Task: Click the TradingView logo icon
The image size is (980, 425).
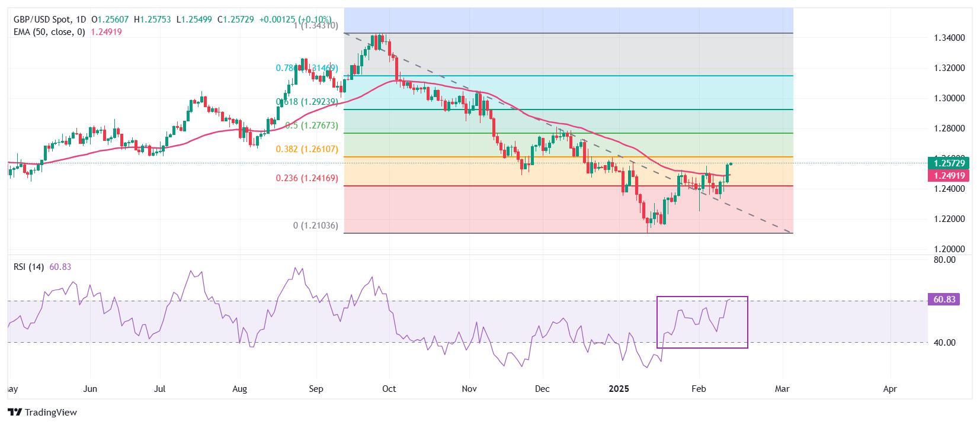Action: point(15,412)
